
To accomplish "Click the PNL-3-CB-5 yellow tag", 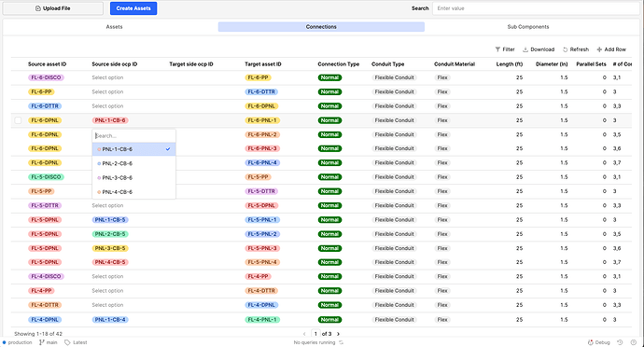I will pyautogui.click(x=110, y=248).
